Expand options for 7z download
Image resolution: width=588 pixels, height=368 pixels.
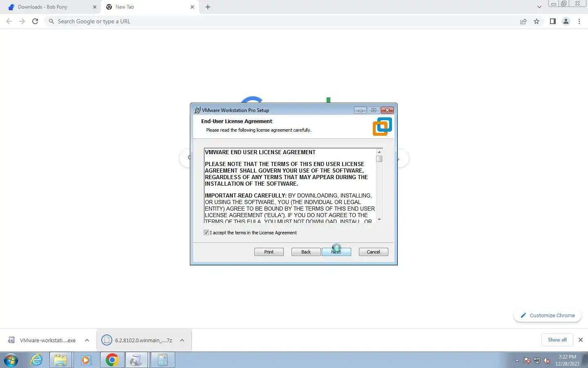click(182, 340)
